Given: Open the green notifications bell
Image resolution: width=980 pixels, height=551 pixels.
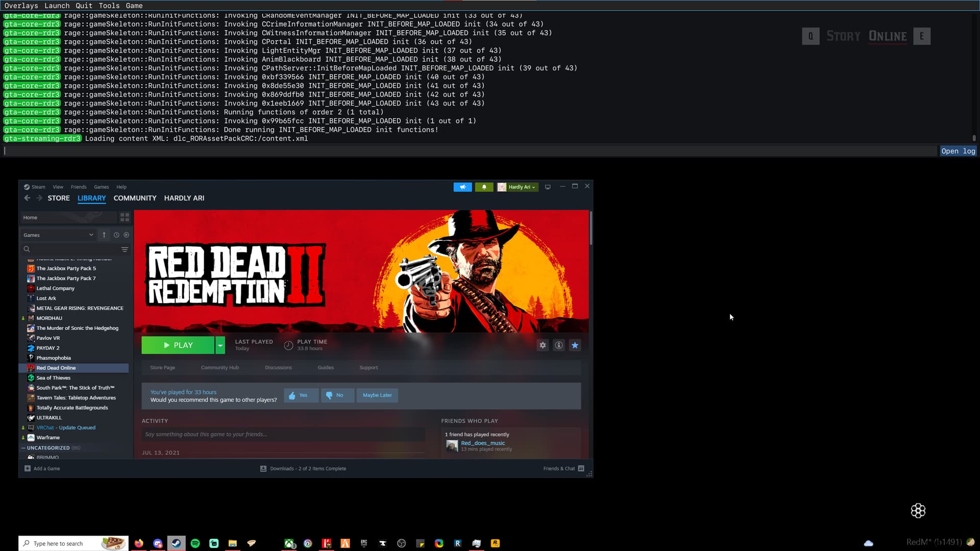Looking at the screenshot, I should pos(484,187).
